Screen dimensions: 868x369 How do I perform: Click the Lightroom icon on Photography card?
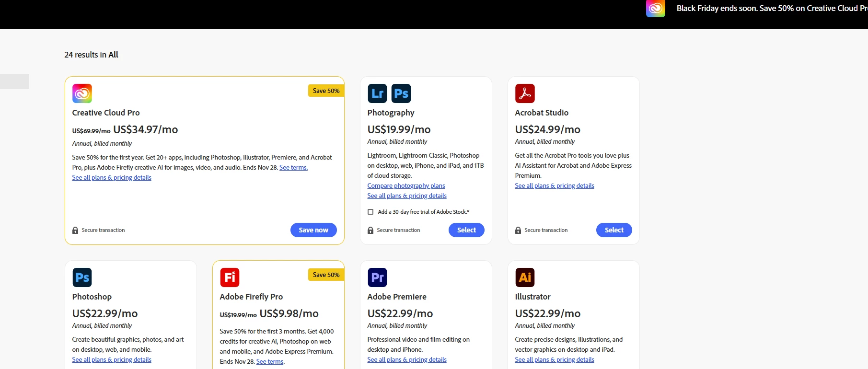[377, 93]
